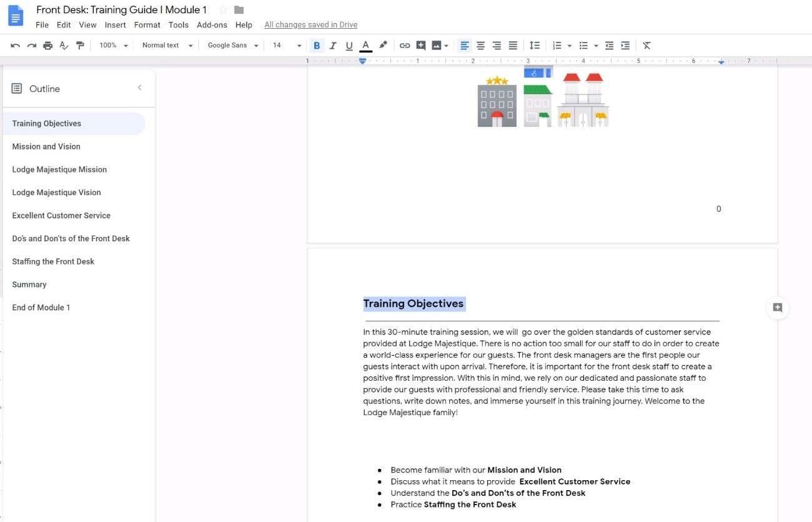Open the text color picker
This screenshot has height=522, width=812.
366,46
